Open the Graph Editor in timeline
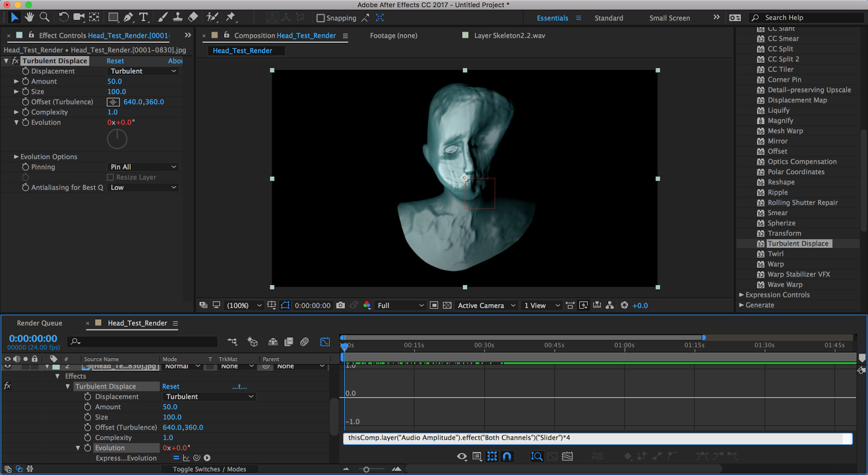Image resolution: width=868 pixels, height=475 pixels. pos(324,342)
